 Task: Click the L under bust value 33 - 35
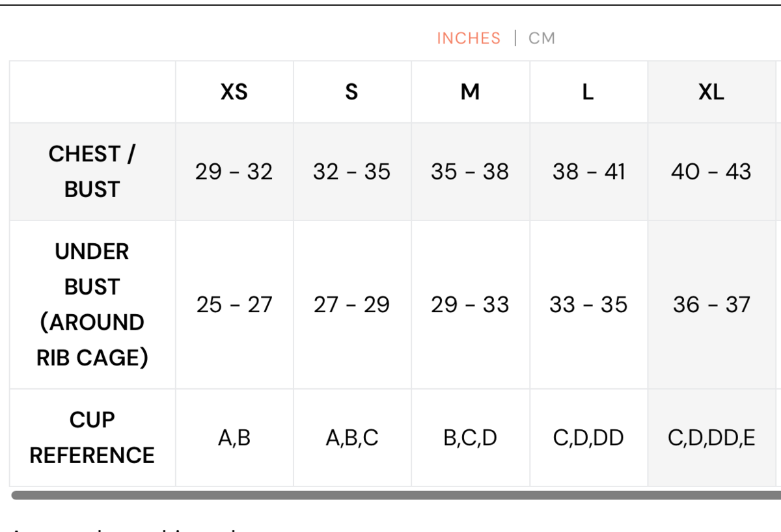point(588,304)
